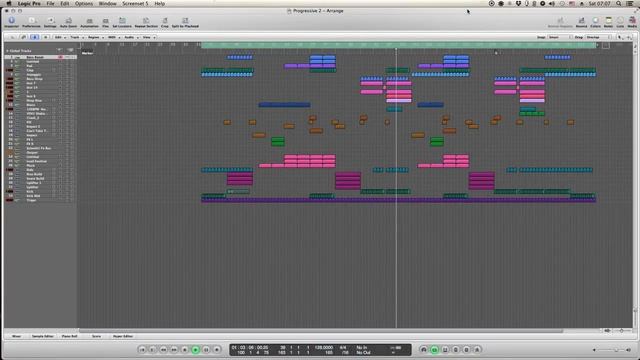
Task: Click the Bounce icon in toolbar
Action: click(x=581, y=22)
